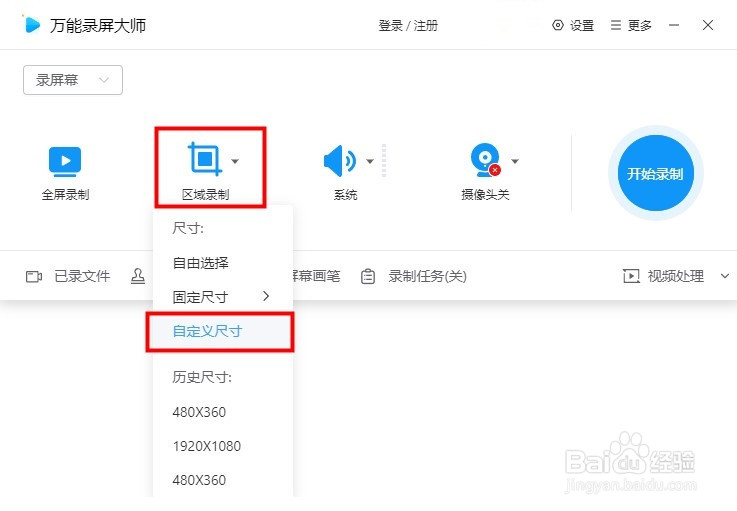
Task: Expand the 视频处理 chevron
Action: click(725, 276)
